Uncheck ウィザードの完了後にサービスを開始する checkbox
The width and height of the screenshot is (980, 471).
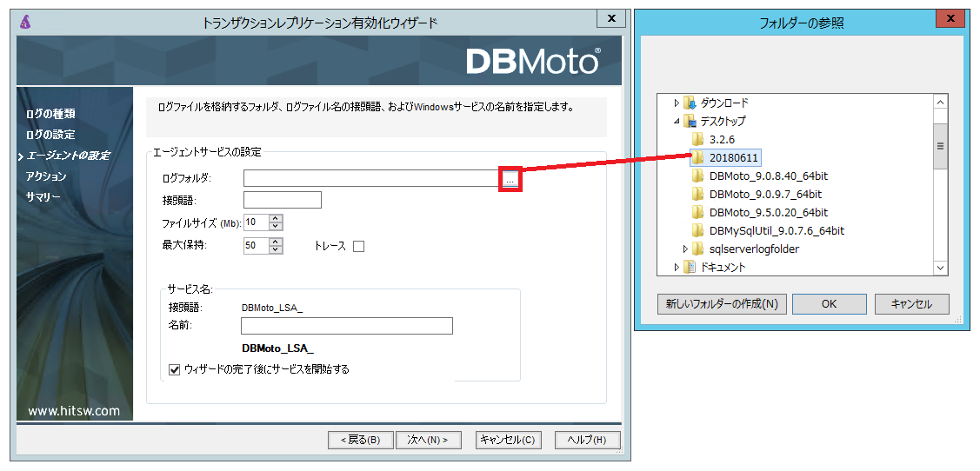point(175,369)
